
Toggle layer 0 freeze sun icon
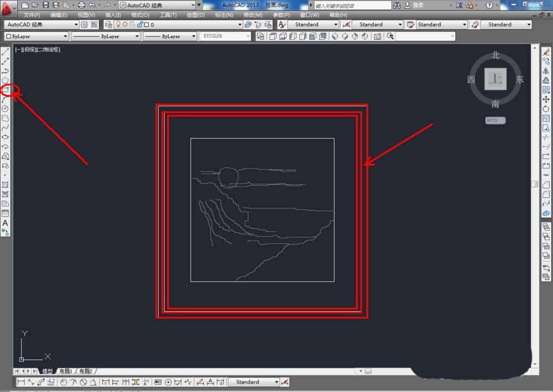click(125, 24)
